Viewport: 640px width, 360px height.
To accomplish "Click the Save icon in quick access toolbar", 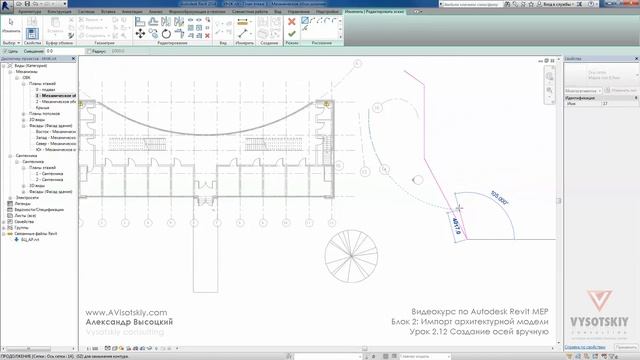I will click(x=27, y=4).
